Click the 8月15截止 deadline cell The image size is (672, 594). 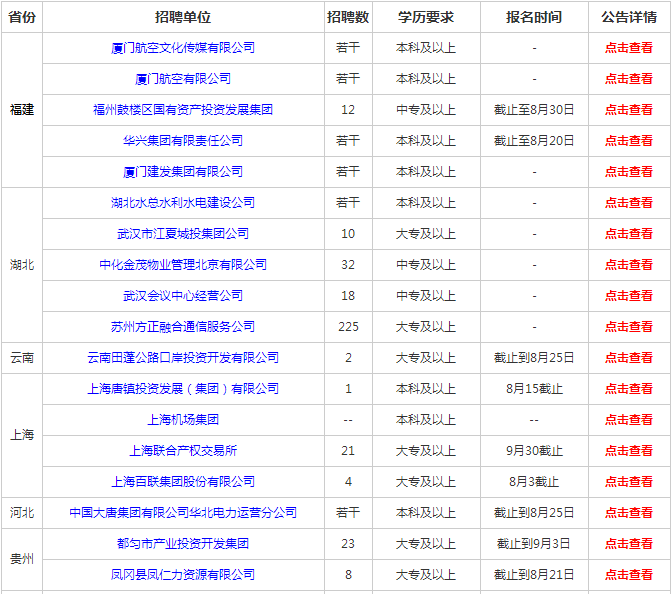534,389
